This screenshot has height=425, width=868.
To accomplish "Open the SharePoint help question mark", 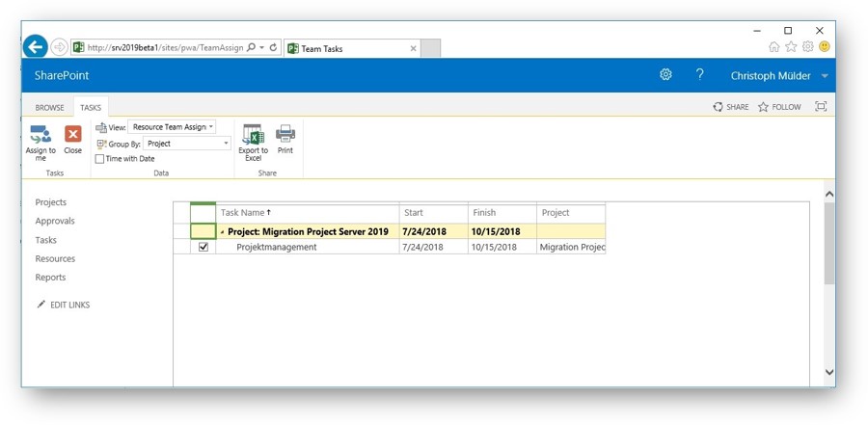I will pos(700,75).
